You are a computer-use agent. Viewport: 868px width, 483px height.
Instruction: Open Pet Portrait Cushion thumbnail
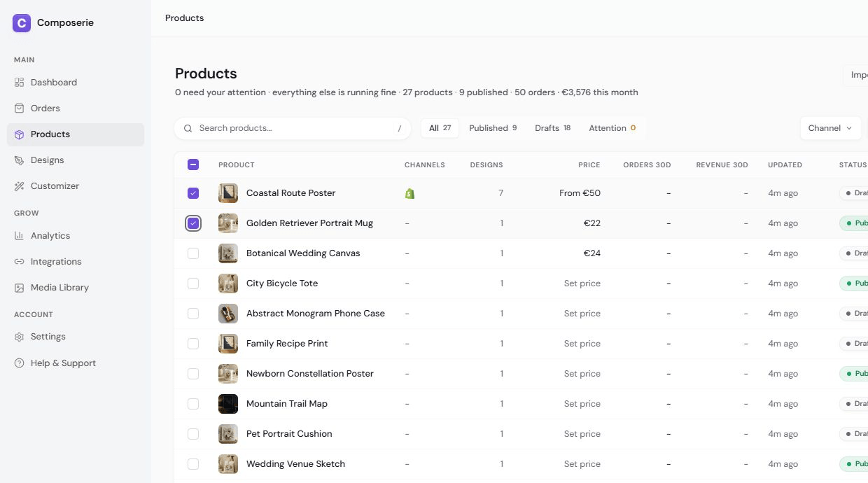tap(228, 434)
